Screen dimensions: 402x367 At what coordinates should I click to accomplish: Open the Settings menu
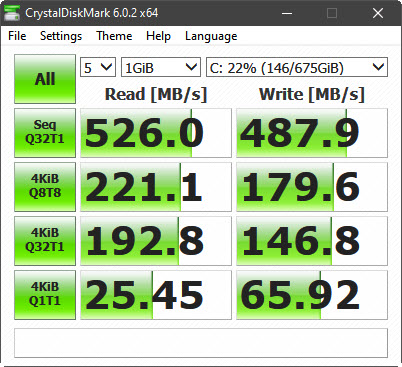point(61,36)
